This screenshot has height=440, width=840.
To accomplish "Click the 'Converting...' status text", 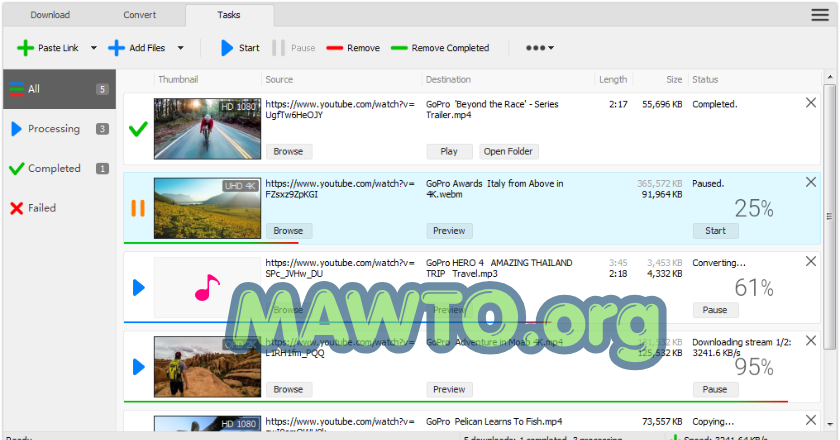I will [x=719, y=263].
